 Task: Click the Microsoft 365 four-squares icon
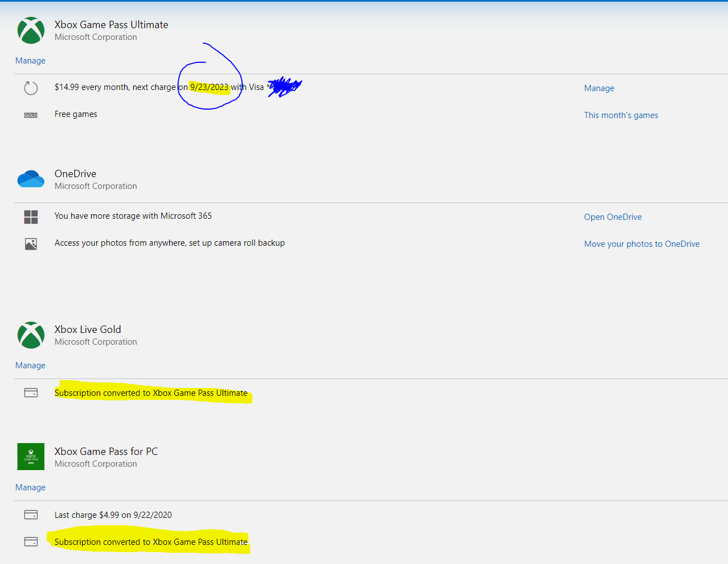point(31,217)
